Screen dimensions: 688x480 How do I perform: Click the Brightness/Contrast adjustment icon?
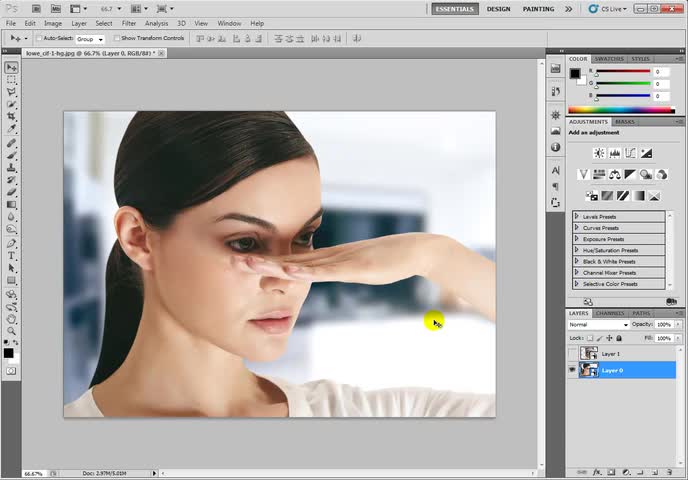pos(598,153)
